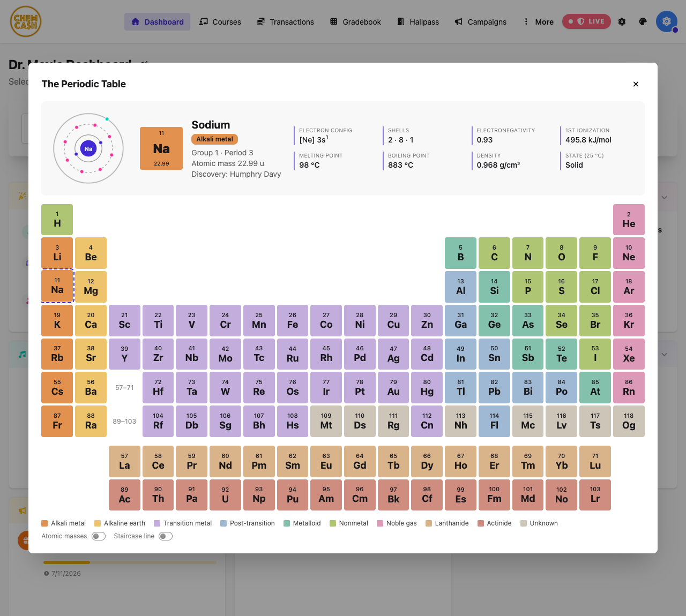Viewport: 686px width, 616px height.
Task: Click the Alkaline earth legend swatch
Action: [98, 523]
